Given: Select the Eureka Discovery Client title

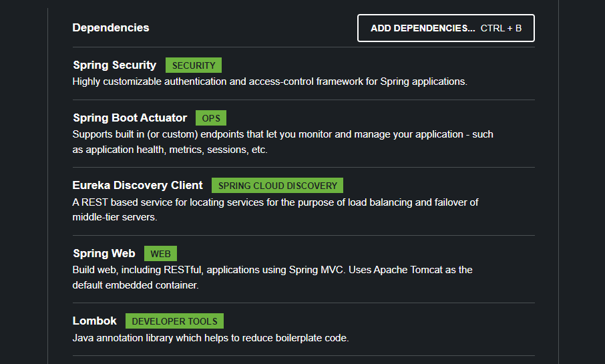Looking at the screenshot, I should click(x=138, y=185).
